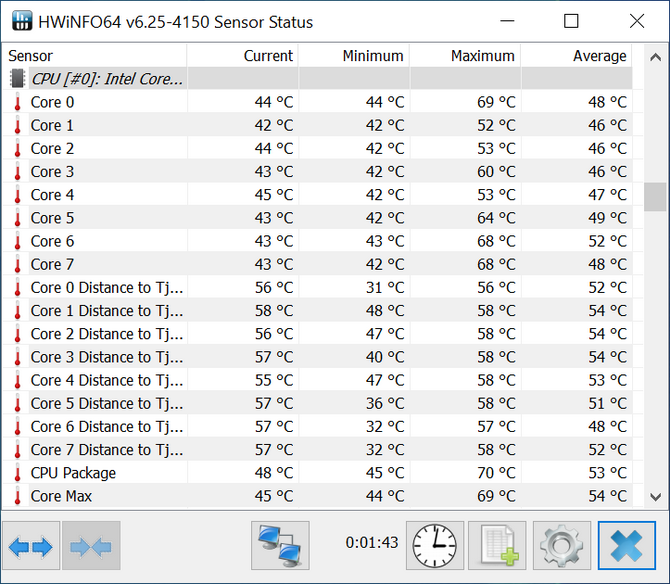Image resolution: width=670 pixels, height=584 pixels.
Task: Click the Core Max label
Action: [x=61, y=496]
